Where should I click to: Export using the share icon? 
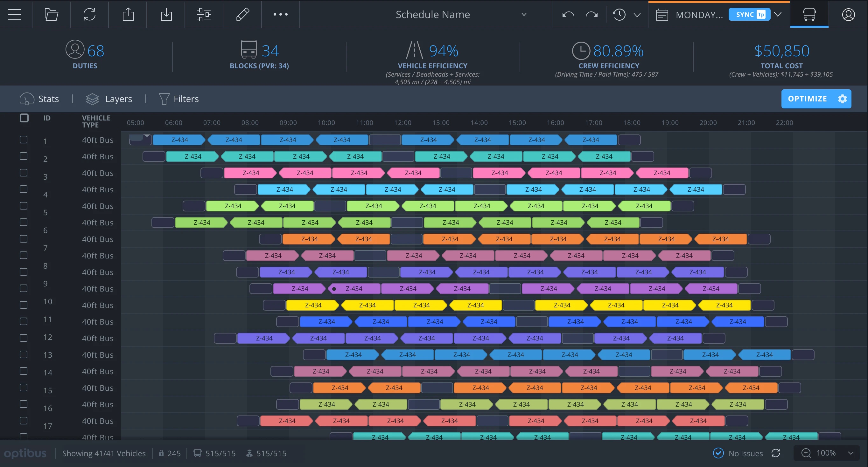tap(127, 15)
